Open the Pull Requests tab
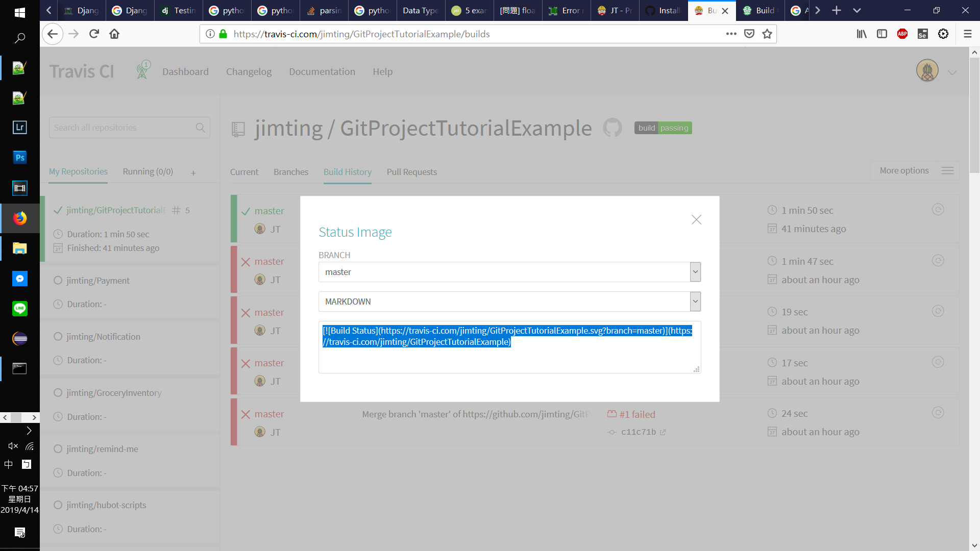Screen dimensions: 980x551 click(411, 172)
